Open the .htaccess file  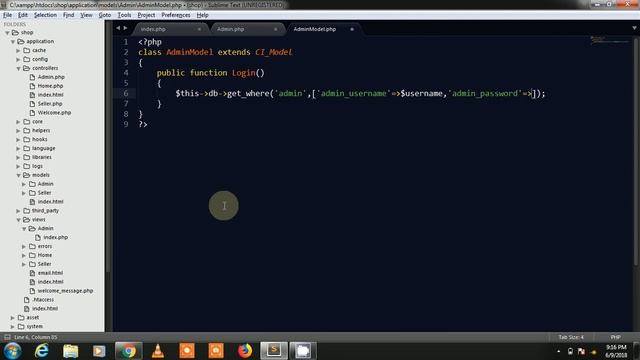[x=43, y=300]
